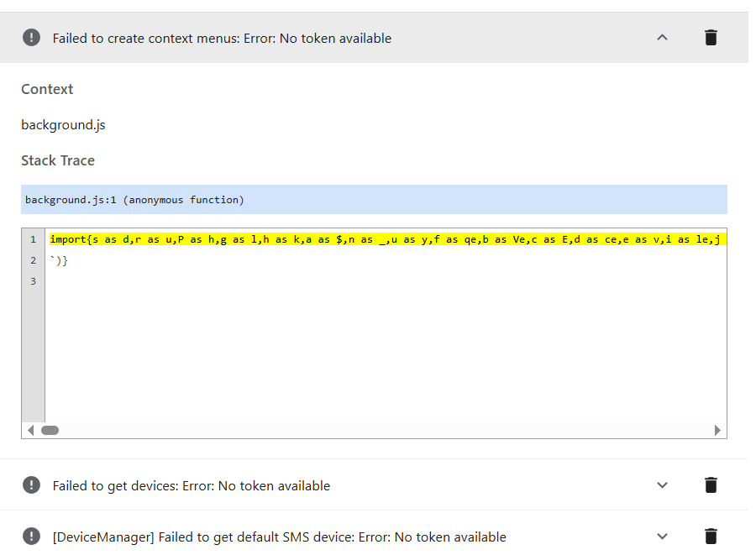Image resolution: width=756 pixels, height=555 pixels.
Task: Click the background.js context file name
Action: pyautogui.click(x=63, y=125)
